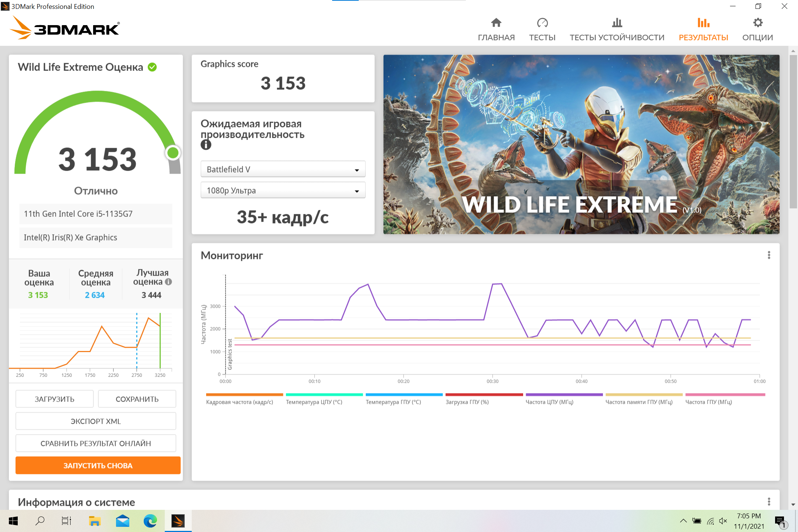Open Monitoring panel three-dot menu
This screenshot has width=798, height=532.
coord(769,255)
